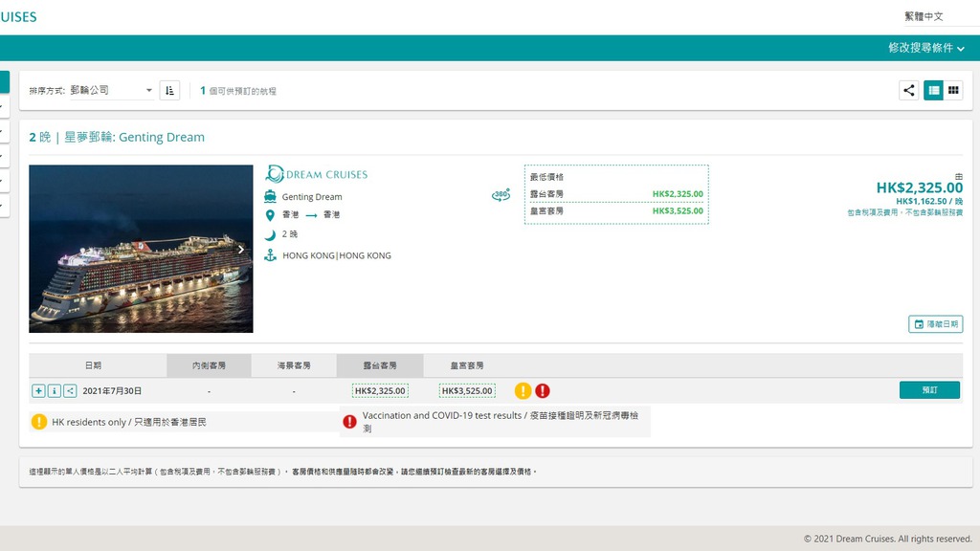Select the HK$3,525.00 palace price in the sailing row
This screenshot has width=980, height=551.
click(467, 391)
